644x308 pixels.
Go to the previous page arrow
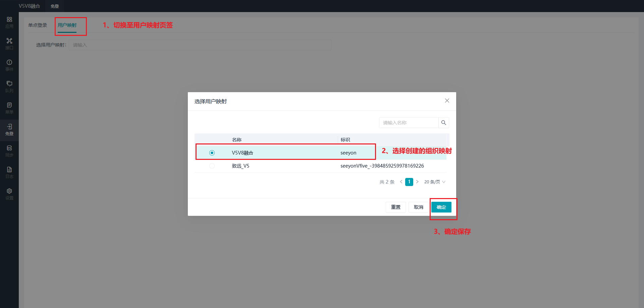pos(401,182)
